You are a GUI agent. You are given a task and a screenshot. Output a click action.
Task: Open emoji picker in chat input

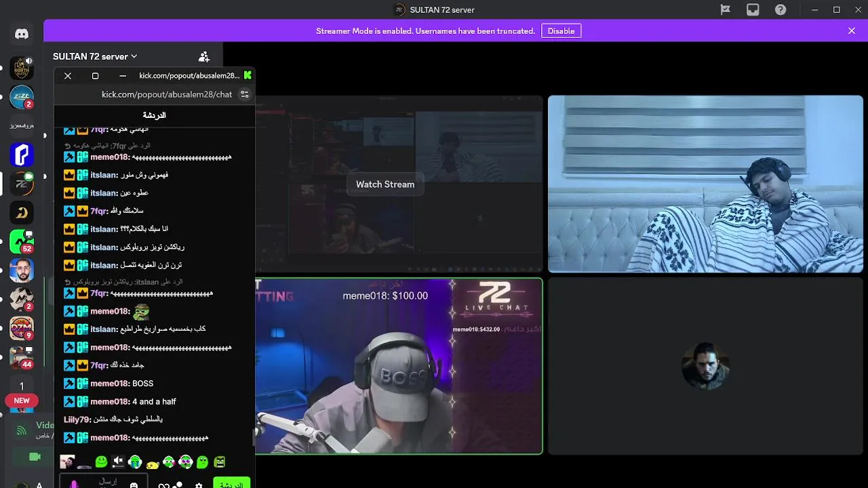pos(134,485)
